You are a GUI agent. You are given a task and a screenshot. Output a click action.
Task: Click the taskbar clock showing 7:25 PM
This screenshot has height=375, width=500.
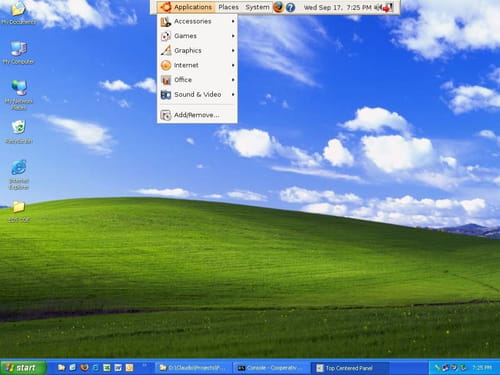coord(482,368)
